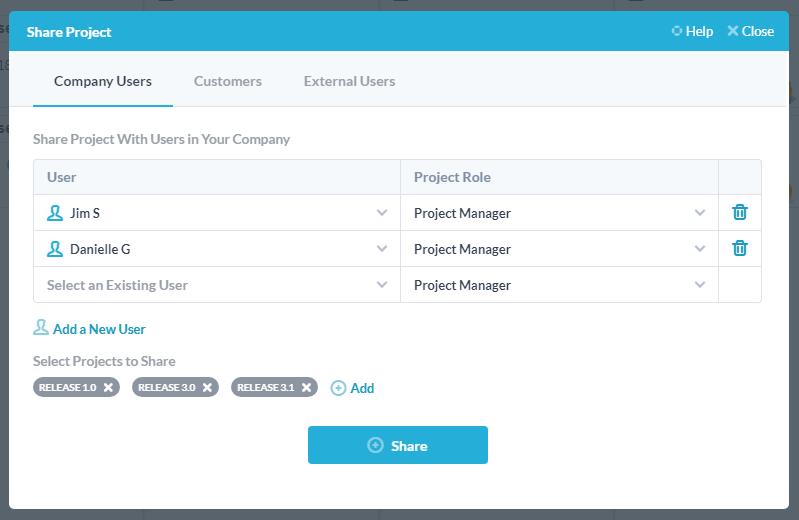Delete Danielle G row with trash icon

tap(740, 248)
